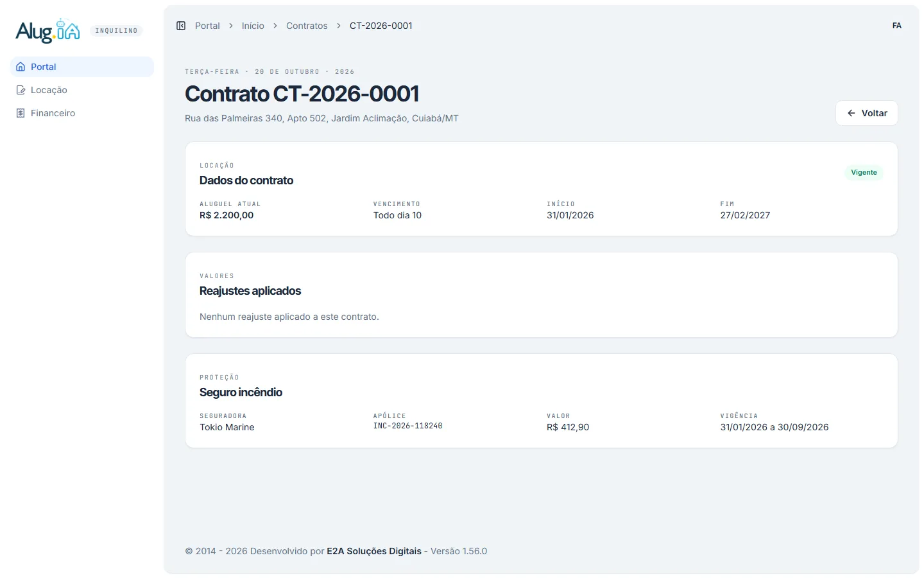Click the Dados do contrato heading
Image resolution: width=924 pixels, height=578 pixels.
click(x=246, y=180)
